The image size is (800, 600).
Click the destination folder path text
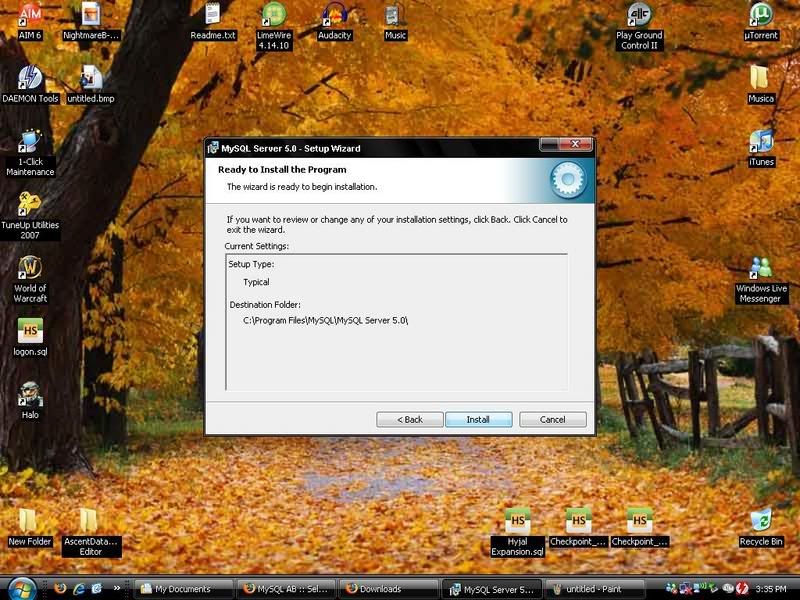326,320
